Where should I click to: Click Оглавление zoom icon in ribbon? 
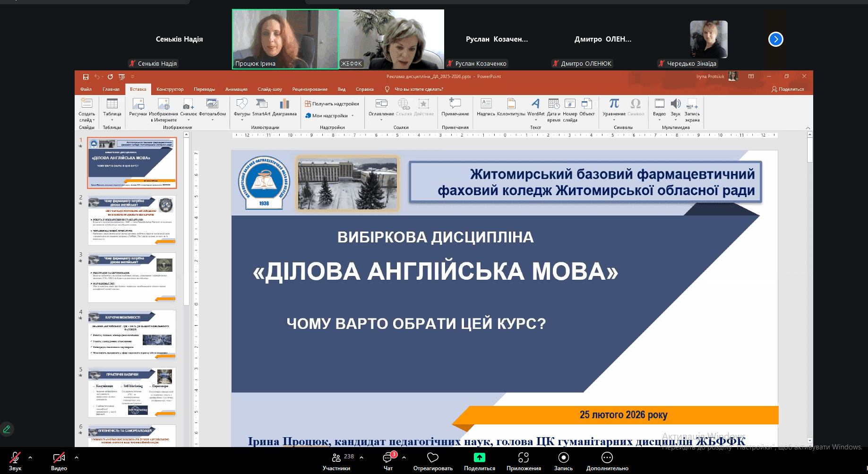pos(381,109)
